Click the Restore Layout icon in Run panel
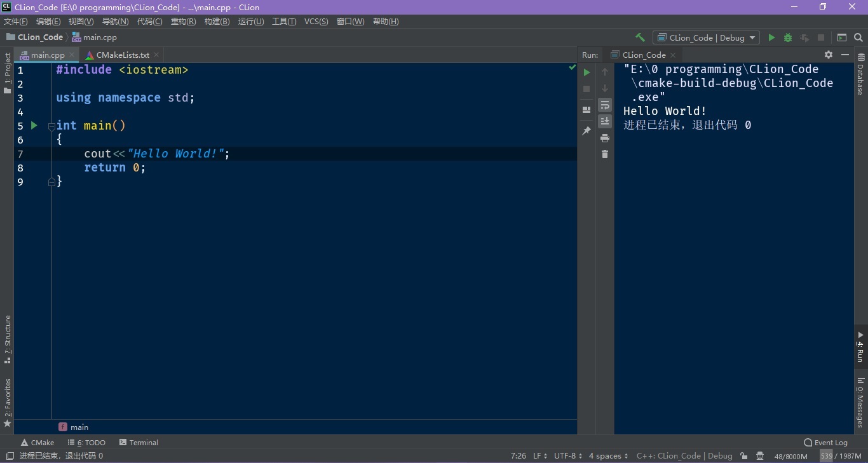Screen dimensions: 868x463 [587, 110]
